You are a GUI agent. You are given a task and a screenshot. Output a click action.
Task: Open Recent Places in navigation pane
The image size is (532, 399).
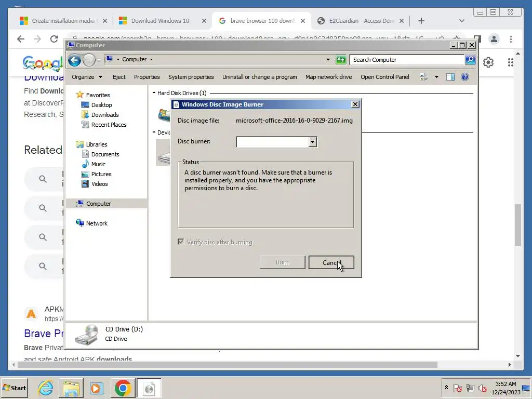coord(109,125)
